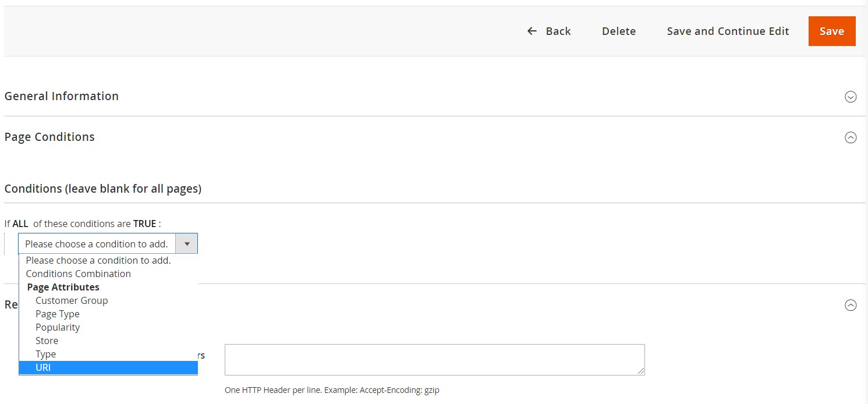Open the General Information section title

pyautogui.click(x=62, y=96)
